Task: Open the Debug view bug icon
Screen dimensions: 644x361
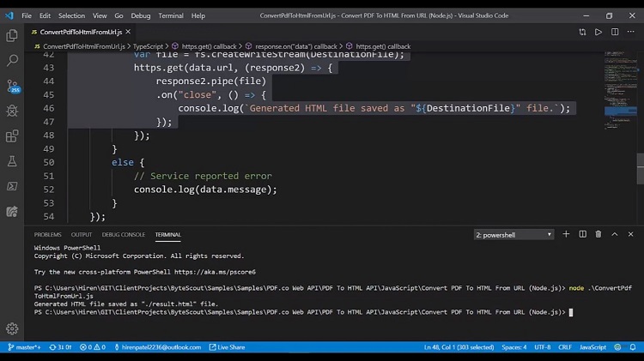Action: (12, 111)
